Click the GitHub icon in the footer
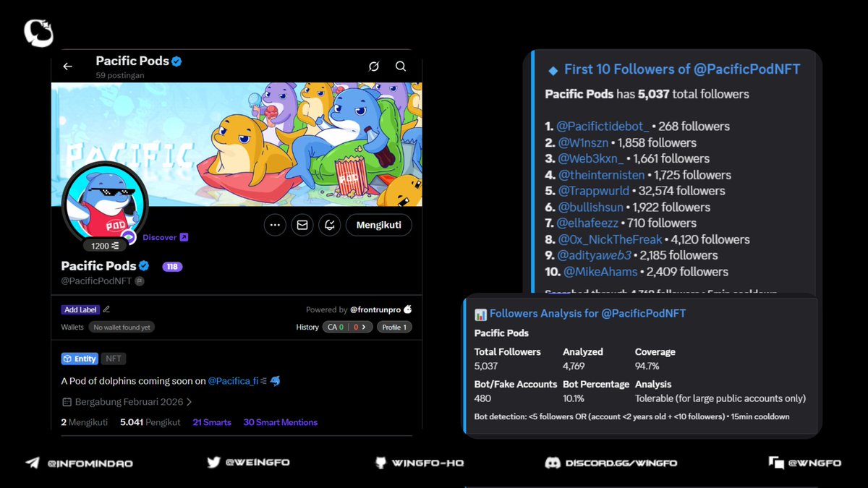Screen dimensions: 868x488 [x=380, y=463]
